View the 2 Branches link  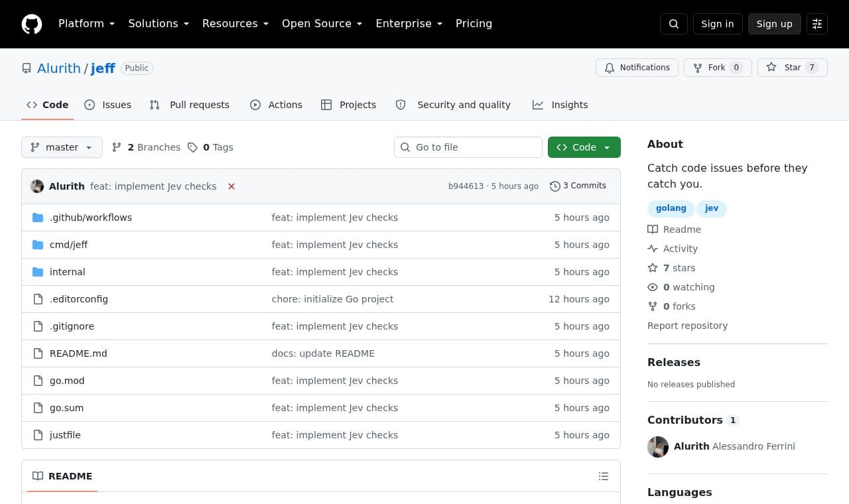click(147, 147)
